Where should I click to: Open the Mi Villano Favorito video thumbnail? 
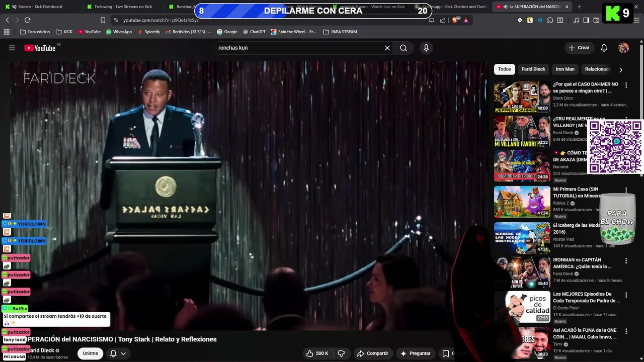[522, 131]
